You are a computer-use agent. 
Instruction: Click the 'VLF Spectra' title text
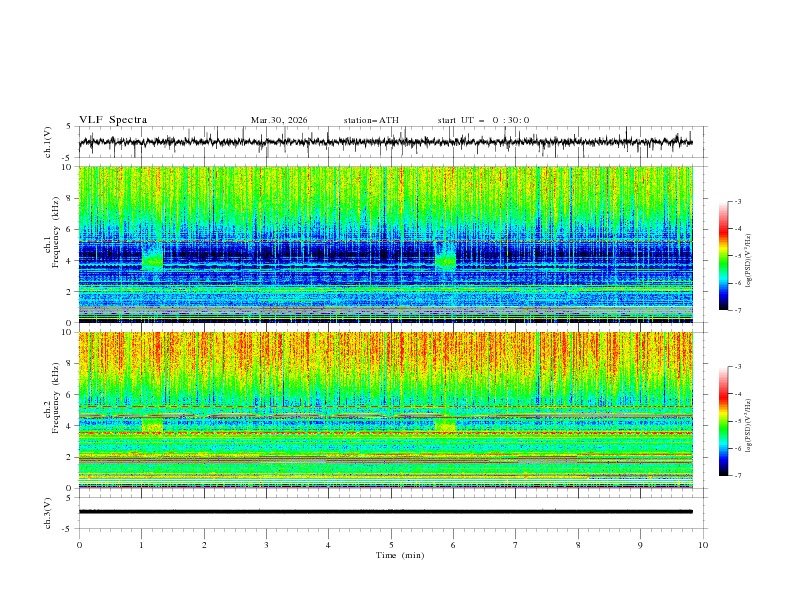113,120
